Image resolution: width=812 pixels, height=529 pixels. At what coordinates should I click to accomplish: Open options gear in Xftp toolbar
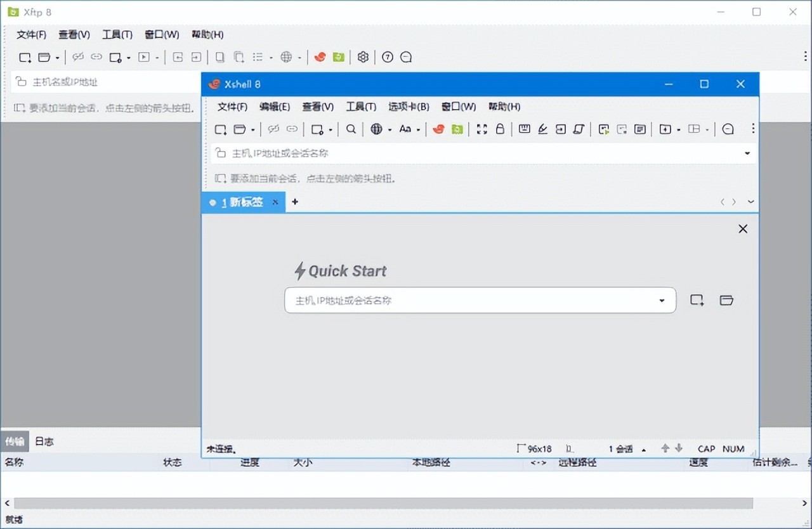click(x=363, y=57)
